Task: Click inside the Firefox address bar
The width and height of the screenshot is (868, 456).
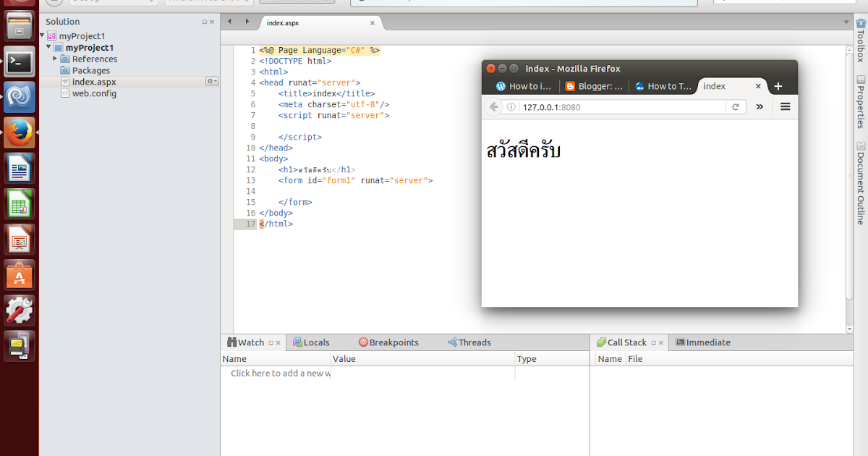Action: click(622, 106)
